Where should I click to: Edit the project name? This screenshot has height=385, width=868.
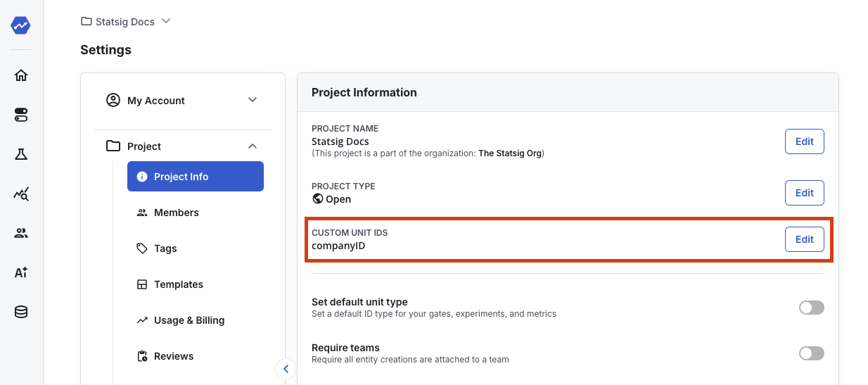click(805, 141)
